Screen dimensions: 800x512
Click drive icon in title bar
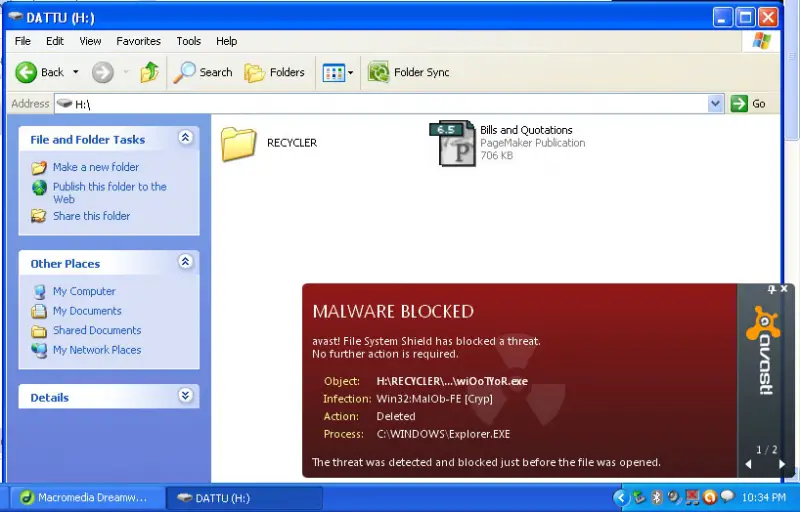pos(16,17)
